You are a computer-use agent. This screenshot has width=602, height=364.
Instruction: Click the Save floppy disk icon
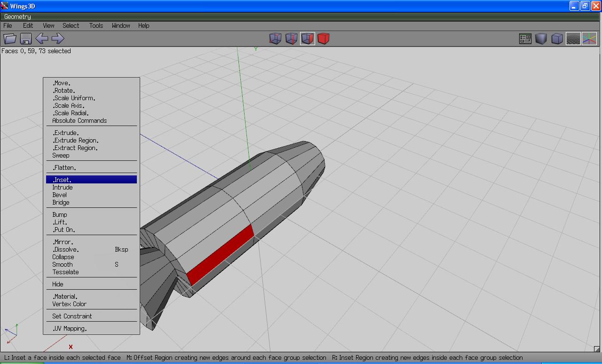(x=26, y=39)
